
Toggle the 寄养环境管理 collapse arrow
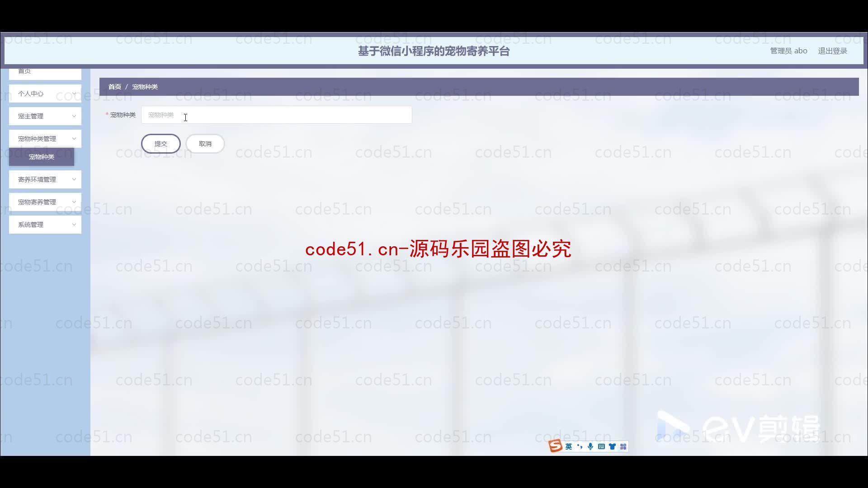(74, 179)
